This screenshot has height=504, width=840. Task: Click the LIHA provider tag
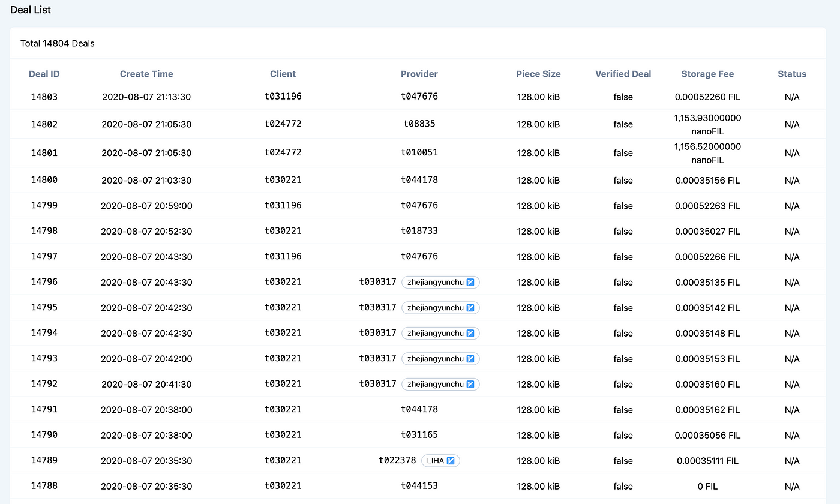point(440,461)
